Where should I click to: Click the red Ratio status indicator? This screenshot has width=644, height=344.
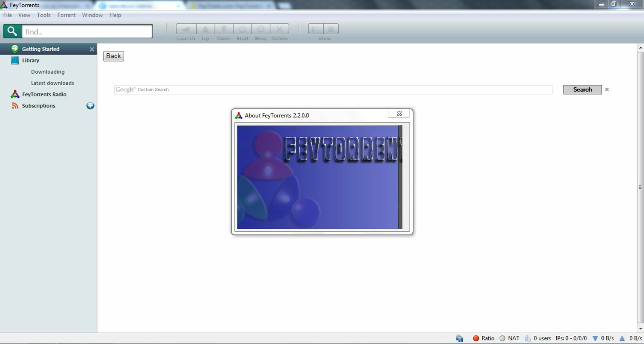click(476, 338)
